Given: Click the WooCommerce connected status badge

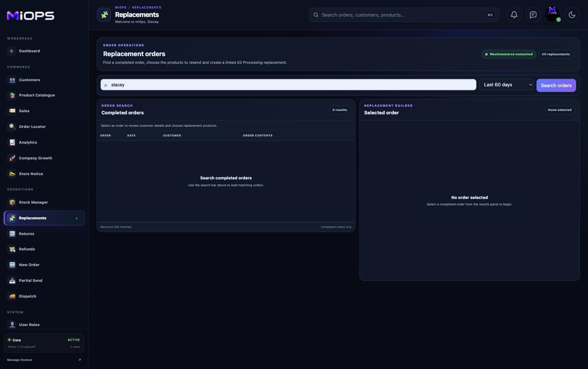Looking at the screenshot, I should tap(509, 54).
